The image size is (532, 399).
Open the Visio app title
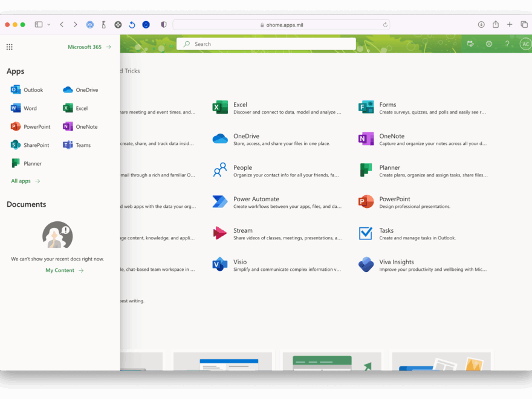240,262
